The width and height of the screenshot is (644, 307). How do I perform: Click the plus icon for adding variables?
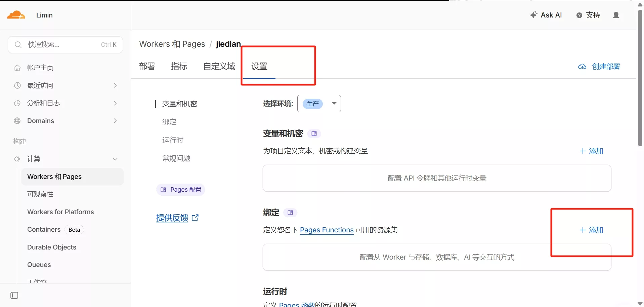click(x=583, y=151)
